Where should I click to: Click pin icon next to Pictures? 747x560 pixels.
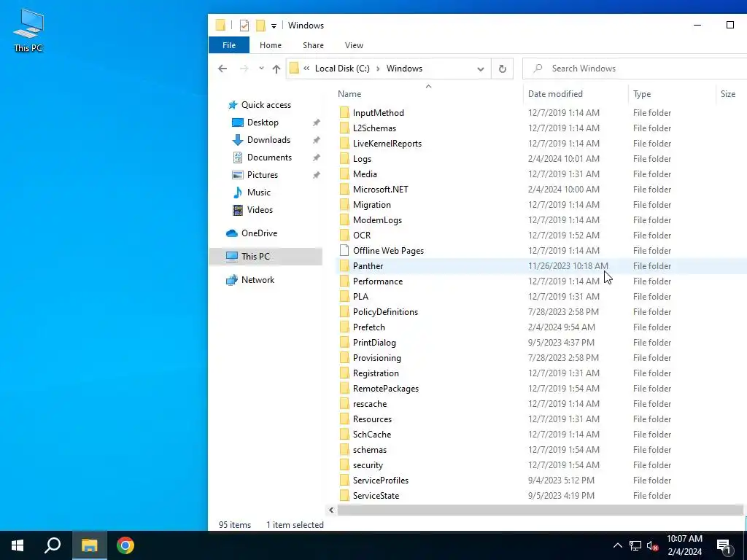click(x=316, y=175)
